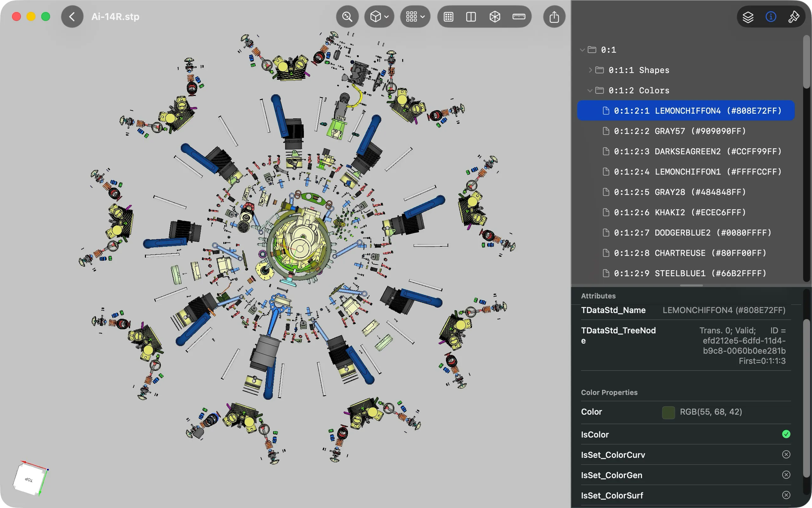
Task: Click the GRAY57 document icon
Action: pos(606,131)
